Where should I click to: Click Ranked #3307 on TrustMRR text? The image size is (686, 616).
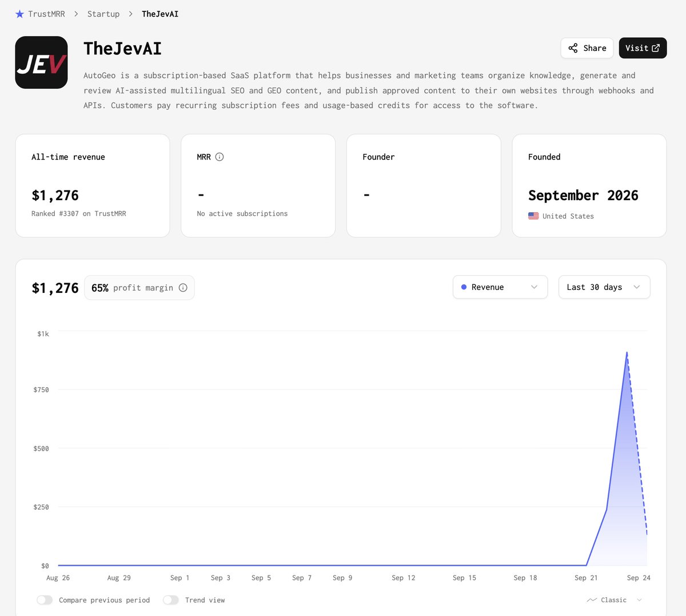[x=79, y=213]
